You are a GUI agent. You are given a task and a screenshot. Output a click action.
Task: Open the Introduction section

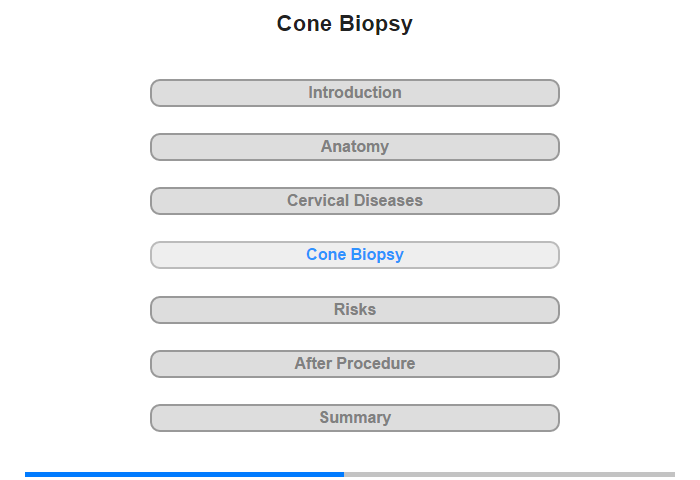(354, 93)
